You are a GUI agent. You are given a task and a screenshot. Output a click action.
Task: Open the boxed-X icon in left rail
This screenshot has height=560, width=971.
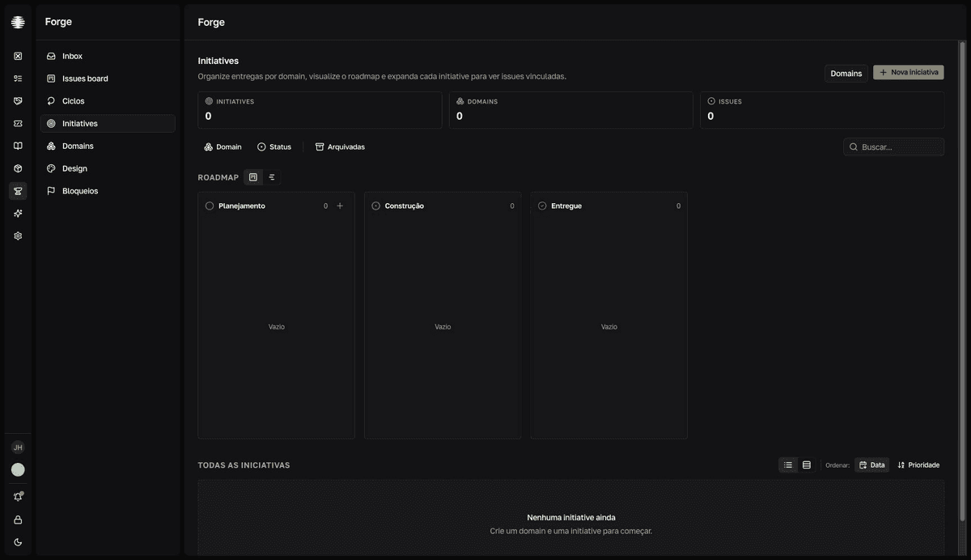tap(18, 56)
